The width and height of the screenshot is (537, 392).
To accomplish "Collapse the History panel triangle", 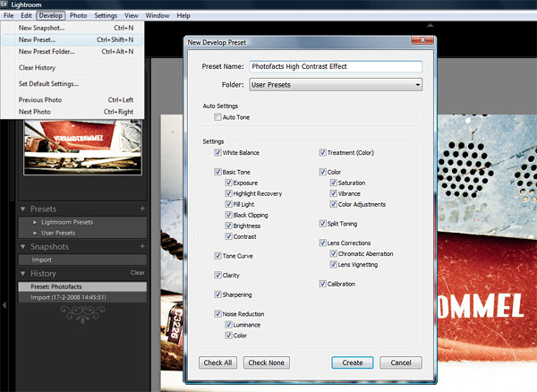I will (x=23, y=274).
